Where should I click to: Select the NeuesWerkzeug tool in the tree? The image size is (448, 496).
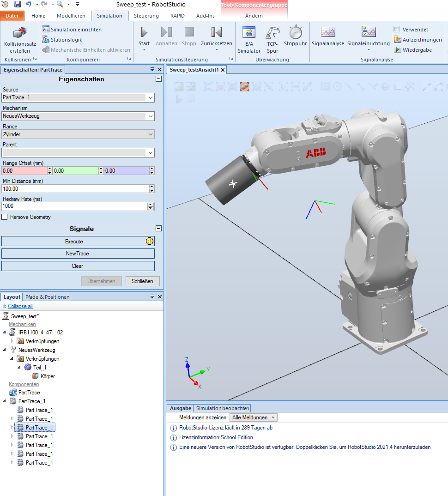pos(36,350)
